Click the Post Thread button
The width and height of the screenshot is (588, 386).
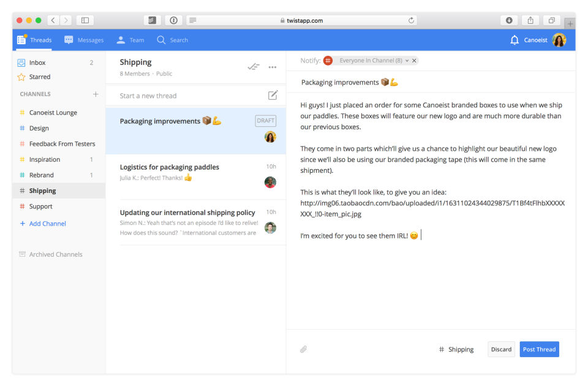tap(539, 349)
